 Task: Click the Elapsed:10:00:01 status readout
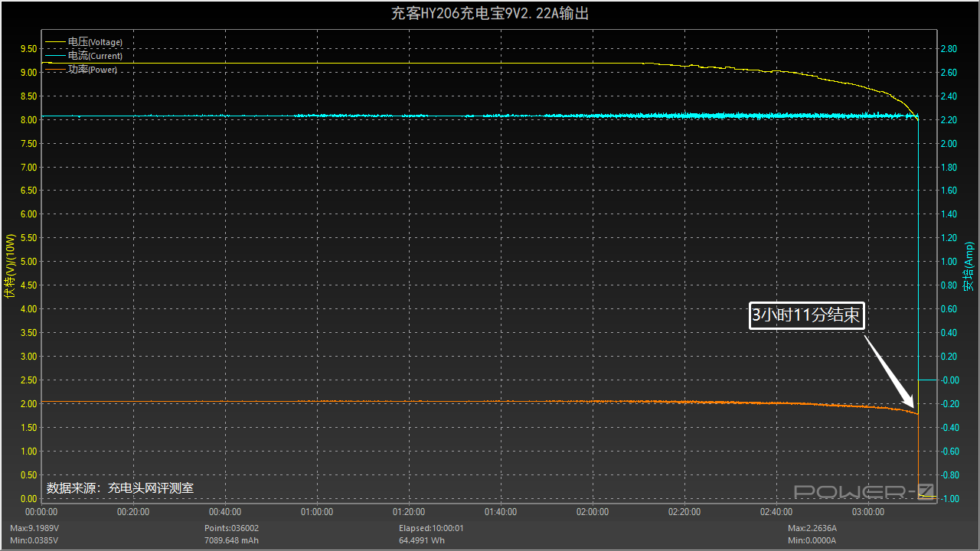[431, 528]
